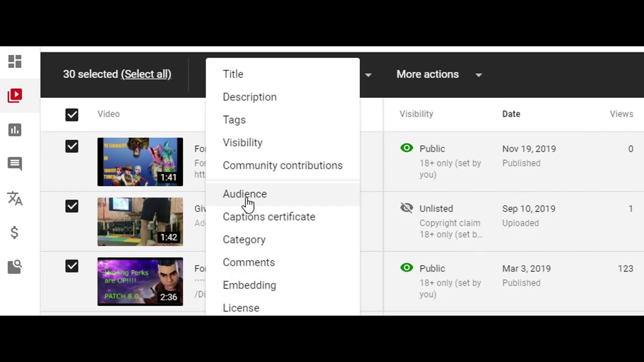The width and height of the screenshot is (644, 362).
Task: Choose Community contributions menu entry
Action: point(283,165)
